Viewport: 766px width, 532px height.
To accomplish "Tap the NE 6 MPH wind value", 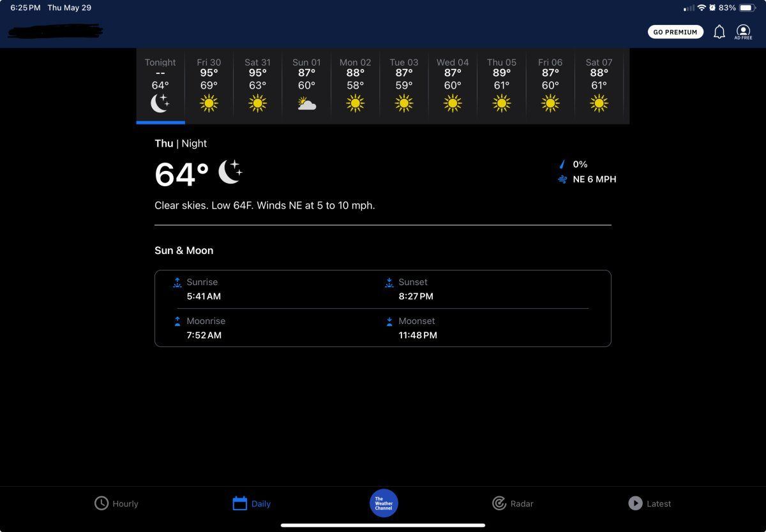I will [x=595, y=180].
